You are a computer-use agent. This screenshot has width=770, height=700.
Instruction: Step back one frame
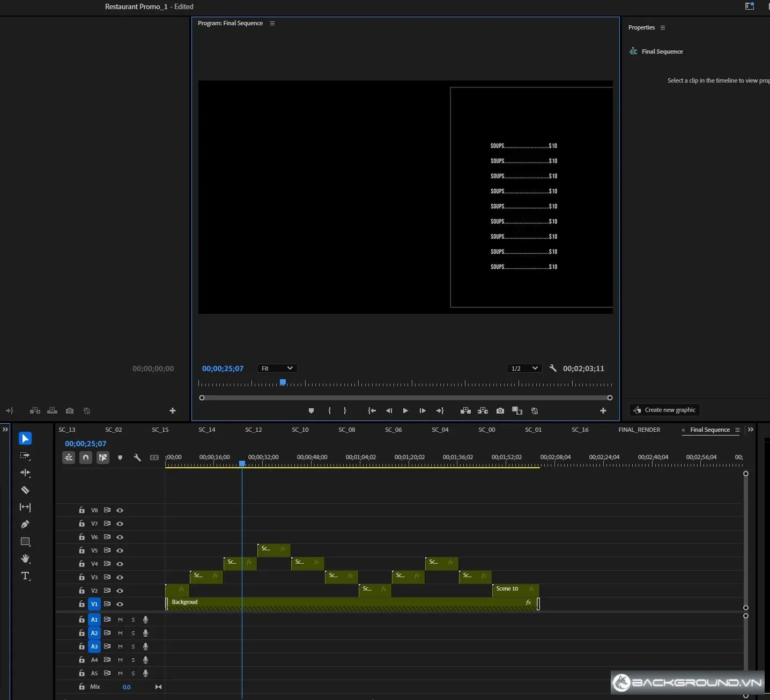389,411
